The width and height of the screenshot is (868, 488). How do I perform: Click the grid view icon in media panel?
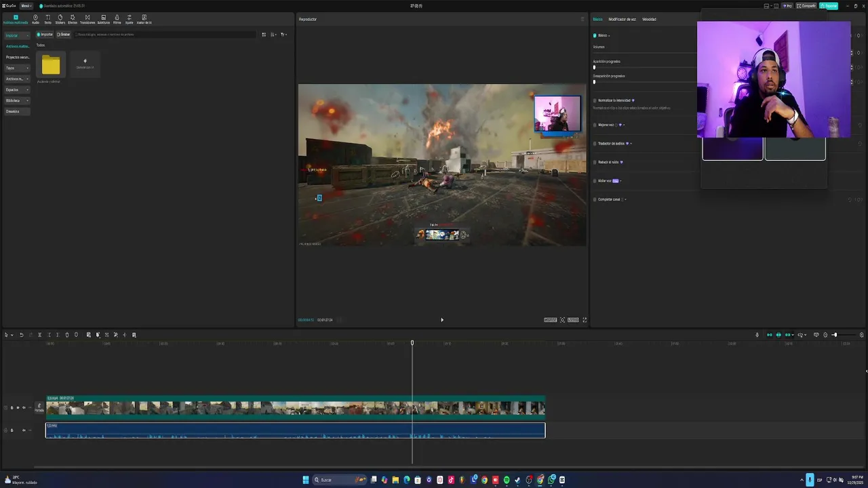click(264, 35)
